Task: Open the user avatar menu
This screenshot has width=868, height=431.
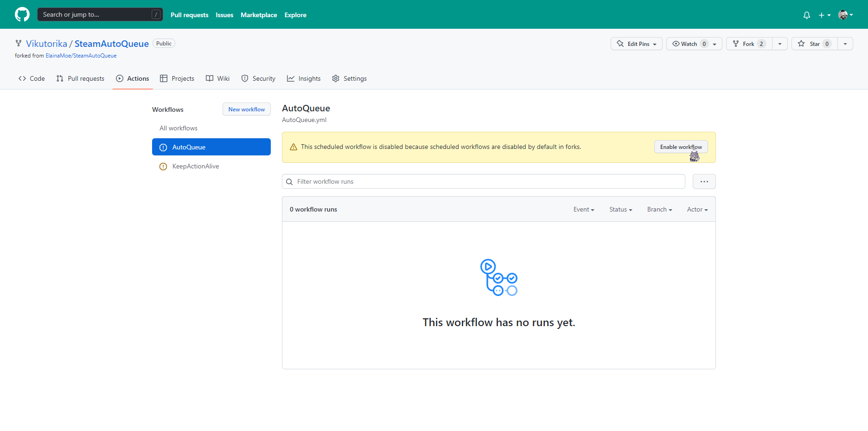Action: pyautogui.click(x=845, y=15)
